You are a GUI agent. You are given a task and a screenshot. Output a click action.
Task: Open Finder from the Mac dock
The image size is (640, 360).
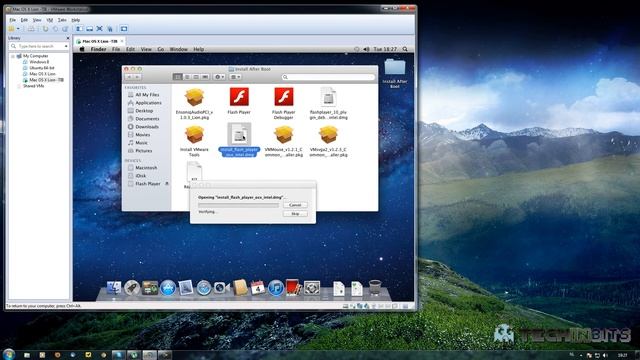click(x=113, y=288)
